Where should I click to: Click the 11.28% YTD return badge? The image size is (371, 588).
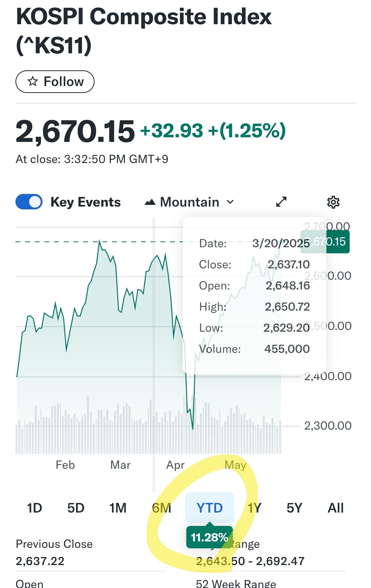(x=209, y=538)
